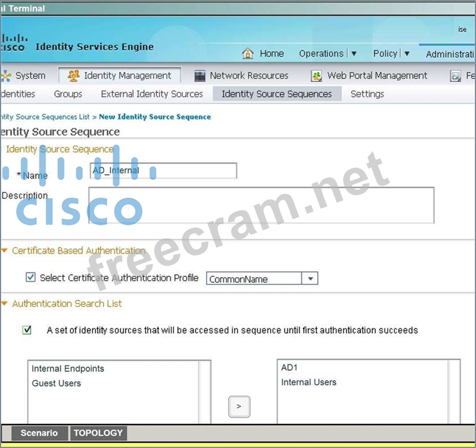This screenshot has height=448, width=476.
Task: Click the Web Portal Management icon
Action: tap(316, 76)
